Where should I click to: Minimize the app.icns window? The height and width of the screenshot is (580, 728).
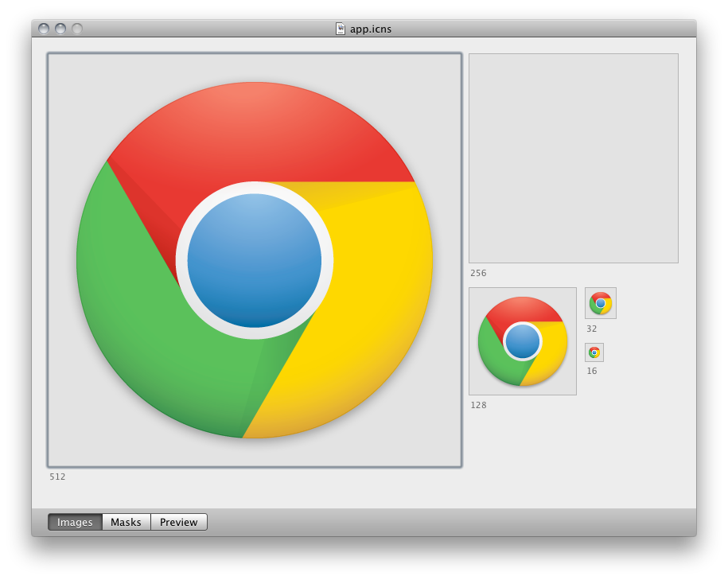pos(60,29)
